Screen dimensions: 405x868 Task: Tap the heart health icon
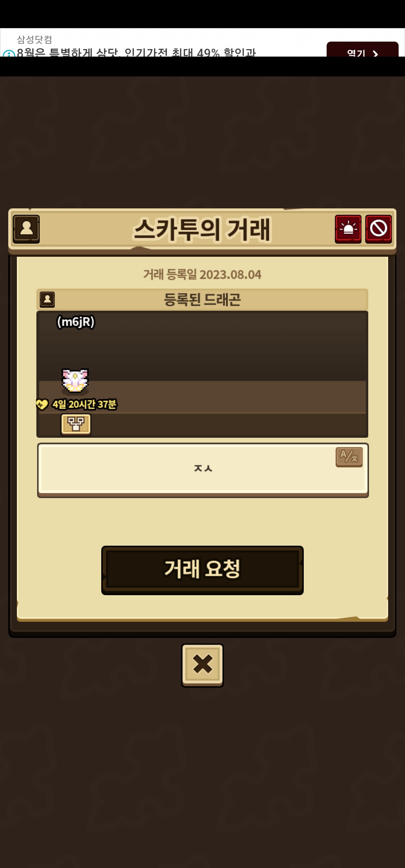(42, 404)
